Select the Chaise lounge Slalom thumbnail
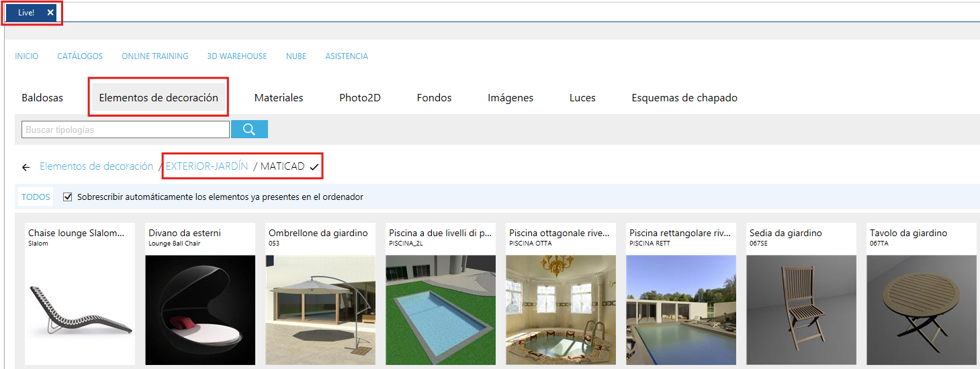 pos(80,294)
